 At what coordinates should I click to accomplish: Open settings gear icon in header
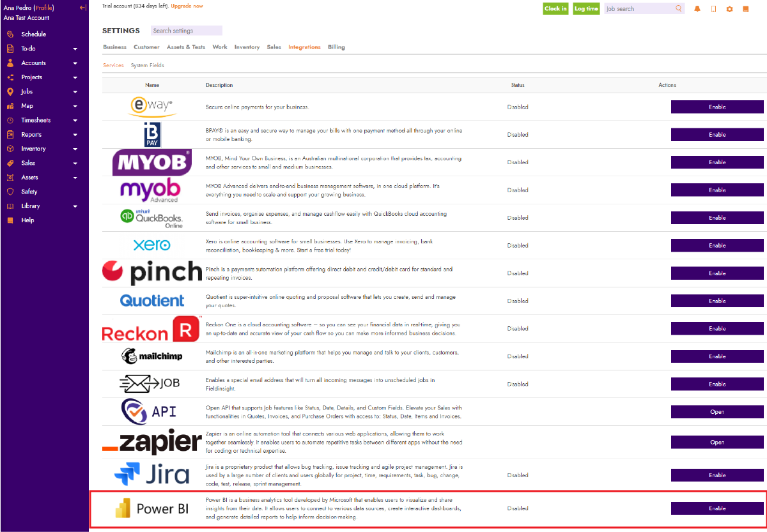(x=729, y=9)
